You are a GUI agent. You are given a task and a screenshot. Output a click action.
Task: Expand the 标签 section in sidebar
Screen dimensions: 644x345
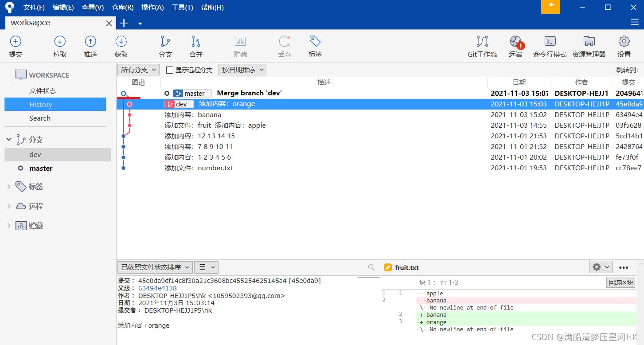pos(8,187)
